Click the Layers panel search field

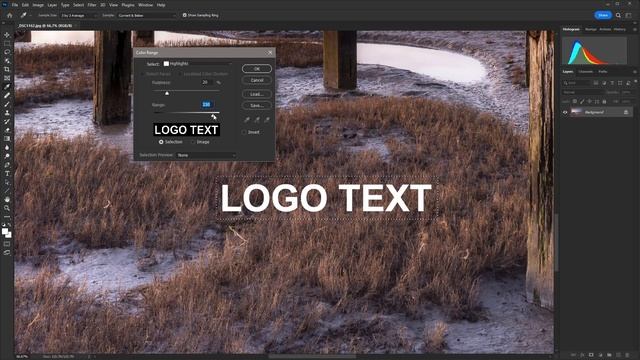click(x=577, y=83)
